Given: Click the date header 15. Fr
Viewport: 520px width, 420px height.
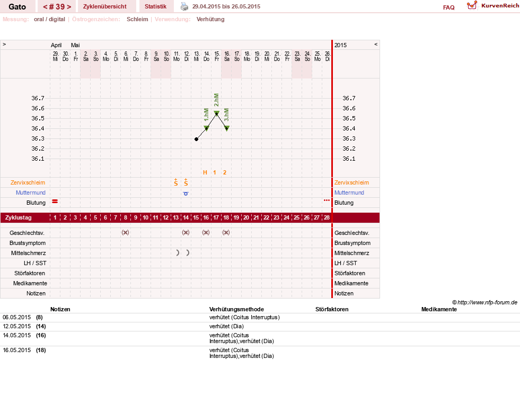Looking at the screenshot, I should click(x=217, y=56).
